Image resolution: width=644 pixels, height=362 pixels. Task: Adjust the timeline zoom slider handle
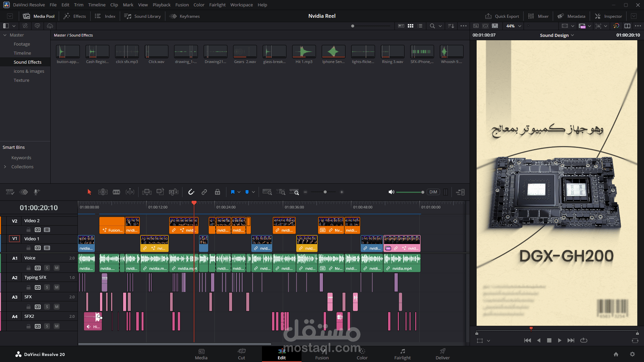(325, 192)
